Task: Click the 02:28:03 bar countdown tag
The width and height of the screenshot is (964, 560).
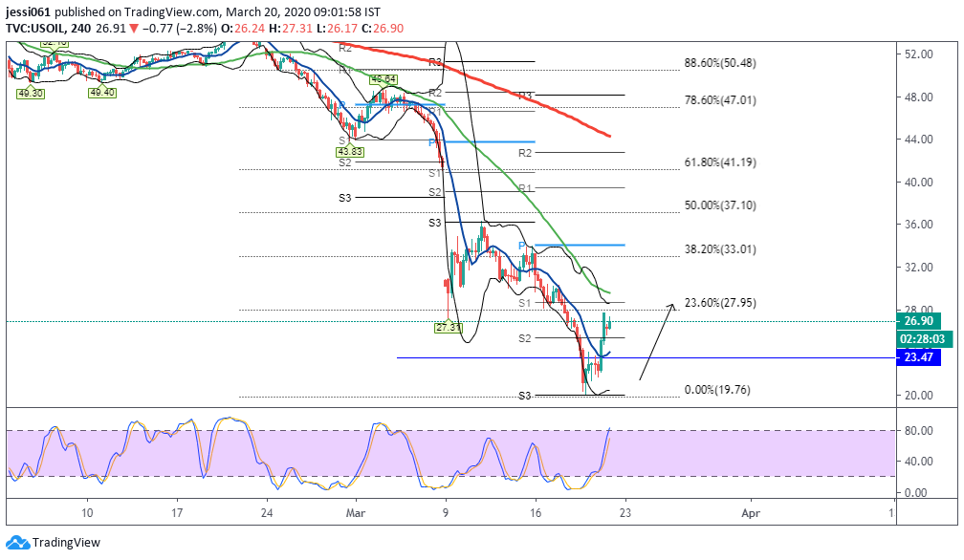Action: tap(925, 339)
